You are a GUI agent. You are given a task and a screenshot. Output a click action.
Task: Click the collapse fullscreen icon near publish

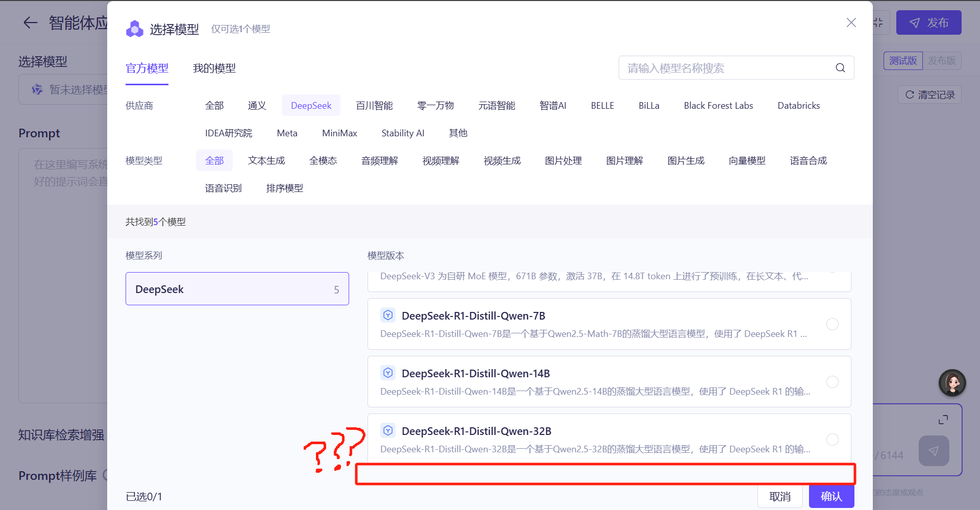pos(878,22)
